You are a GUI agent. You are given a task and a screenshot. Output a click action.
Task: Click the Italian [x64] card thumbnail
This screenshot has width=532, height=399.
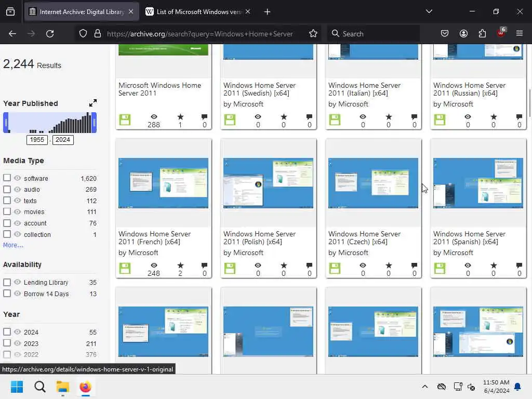(x=373, y=51)
